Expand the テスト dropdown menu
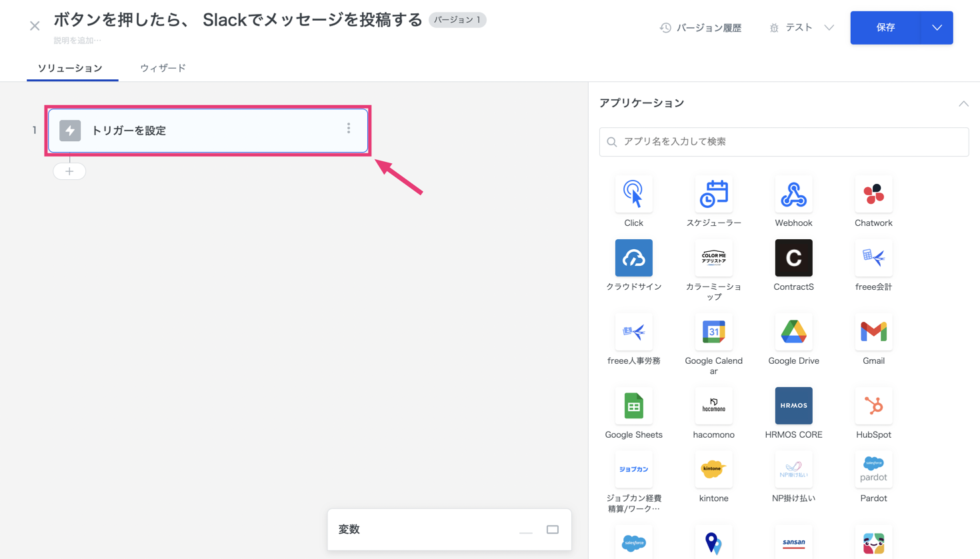Viewport: 980px width, 559px height. coord(829,28)
